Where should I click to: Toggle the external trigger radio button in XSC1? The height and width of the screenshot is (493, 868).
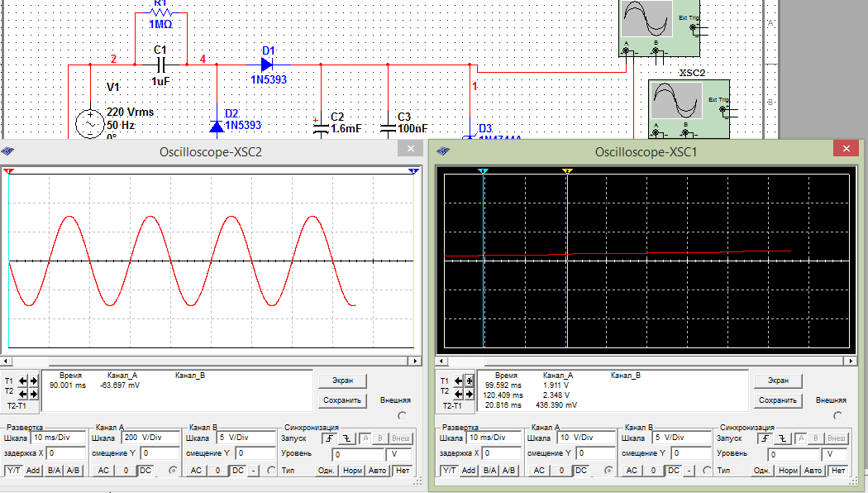click(838, 416)
